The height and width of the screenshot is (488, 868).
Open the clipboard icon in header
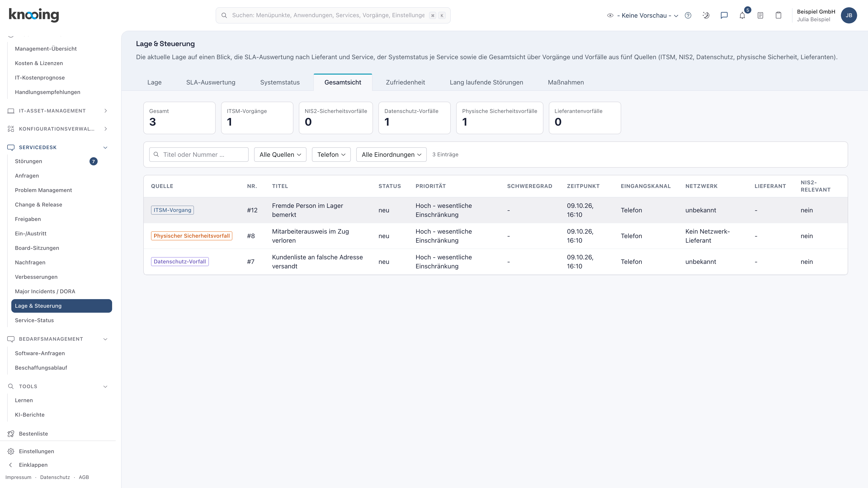click(778, 16)
